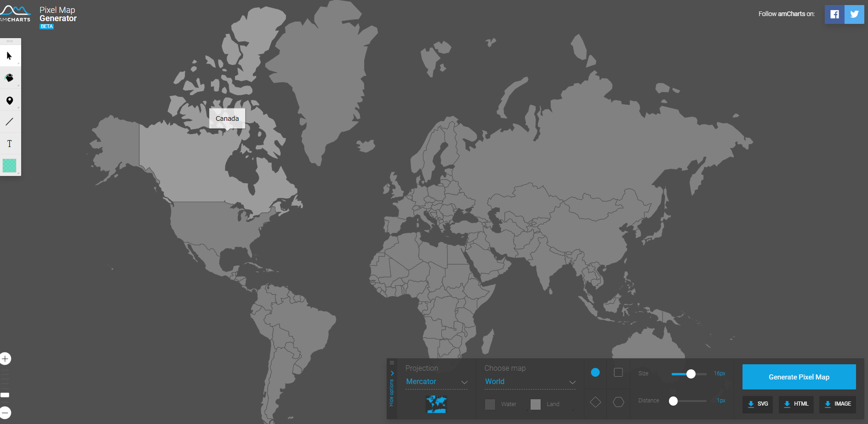This screenshot has height=424, width=868.
Task: Click Generate Pixel Map button
Action: [x=799, y=377]
